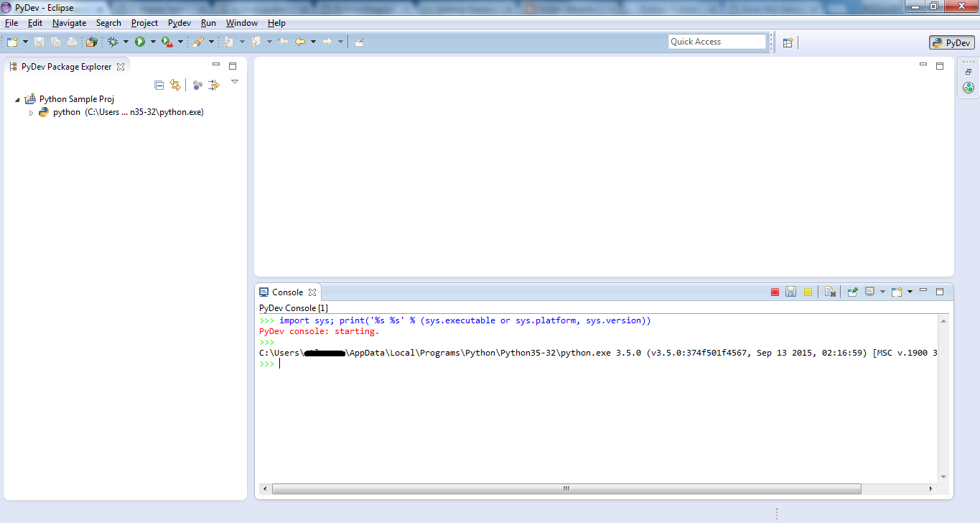Click the Search flashlight icon

click(198, 42)
